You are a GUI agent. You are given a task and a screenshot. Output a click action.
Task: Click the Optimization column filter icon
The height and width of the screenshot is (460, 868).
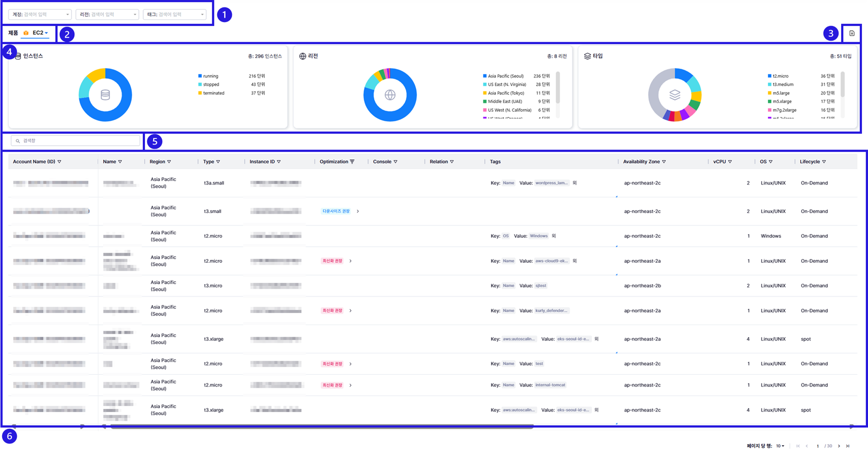point(352,162)
